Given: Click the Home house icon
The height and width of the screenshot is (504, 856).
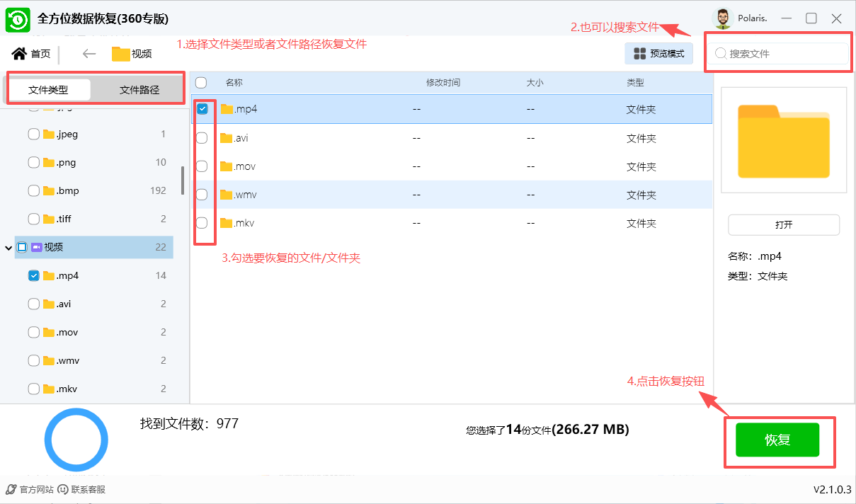Looking at the screenshot, I should 19,54.
